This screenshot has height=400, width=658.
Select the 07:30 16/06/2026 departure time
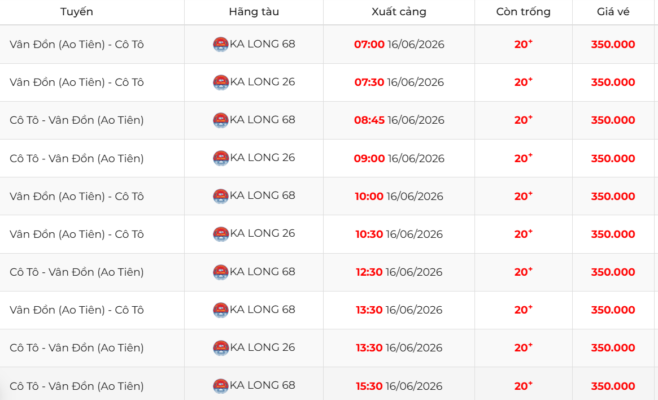(x=399, y=82)
